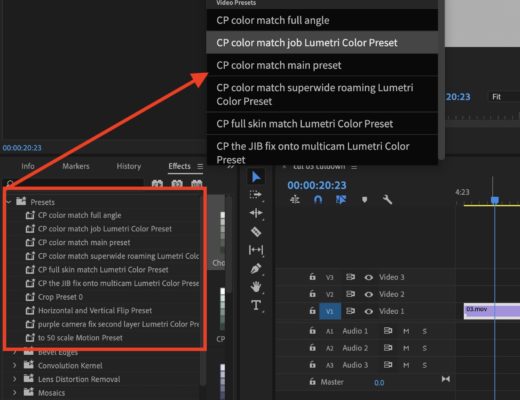Open the Fit zoom level dropdown
Image resolution: width=520 pixels, height=400 pixels.
(x=503, y=97)
